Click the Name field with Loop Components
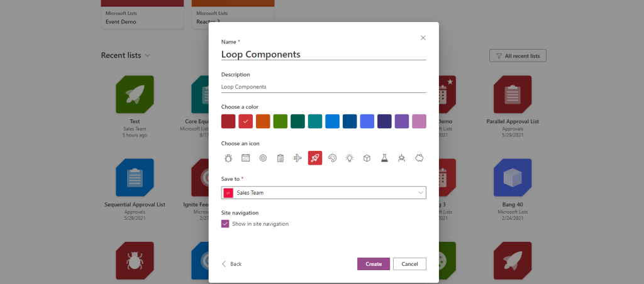Image resolution: width=644 pixels, height=284 pixels. (323, 54)
